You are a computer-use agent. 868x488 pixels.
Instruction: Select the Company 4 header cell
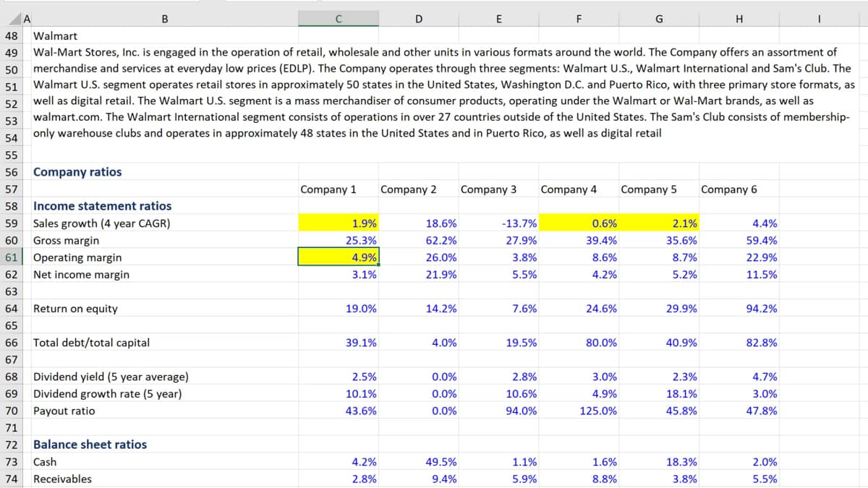click(579, 189)
